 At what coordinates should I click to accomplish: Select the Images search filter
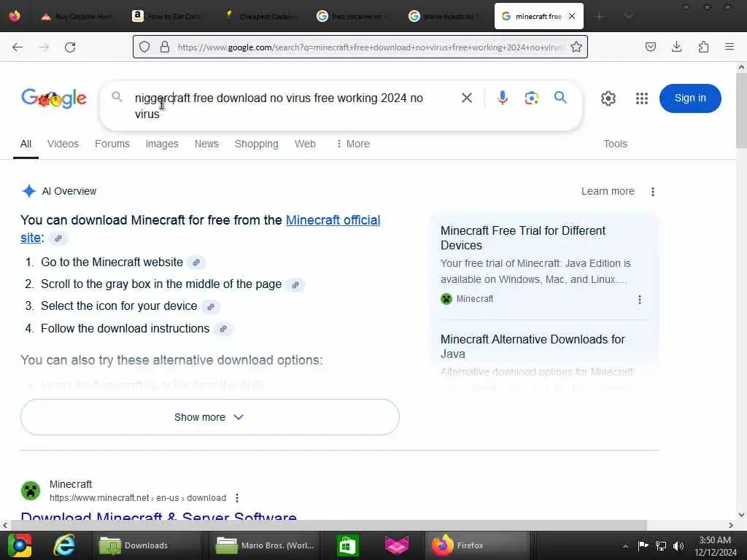[162, 144]
